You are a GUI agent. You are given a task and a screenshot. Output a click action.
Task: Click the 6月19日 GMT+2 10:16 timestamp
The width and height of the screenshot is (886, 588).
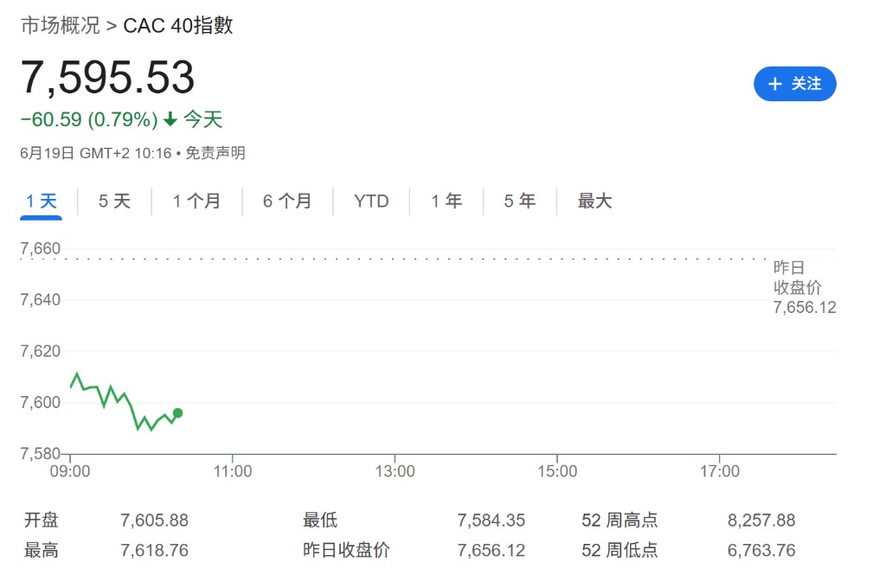pos(95,153)
